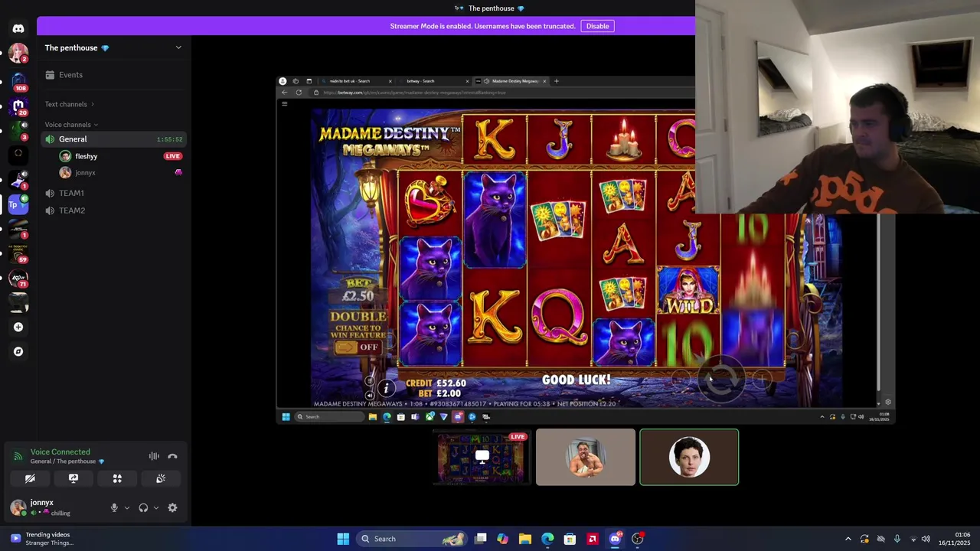Open voice connection signal info icon
The width and height of the screenshot is (980, 551).
(18, 456)
